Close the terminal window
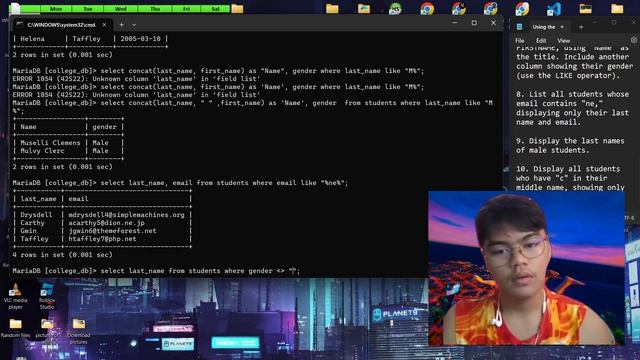 [493, 23]
